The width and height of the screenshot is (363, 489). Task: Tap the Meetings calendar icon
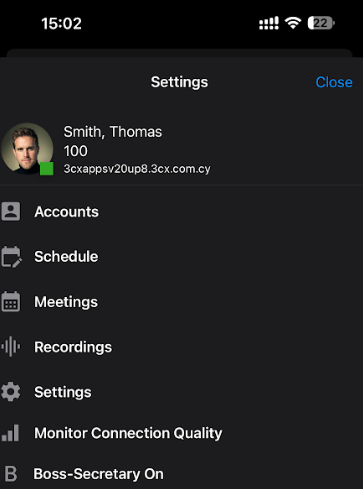point(11,302)
